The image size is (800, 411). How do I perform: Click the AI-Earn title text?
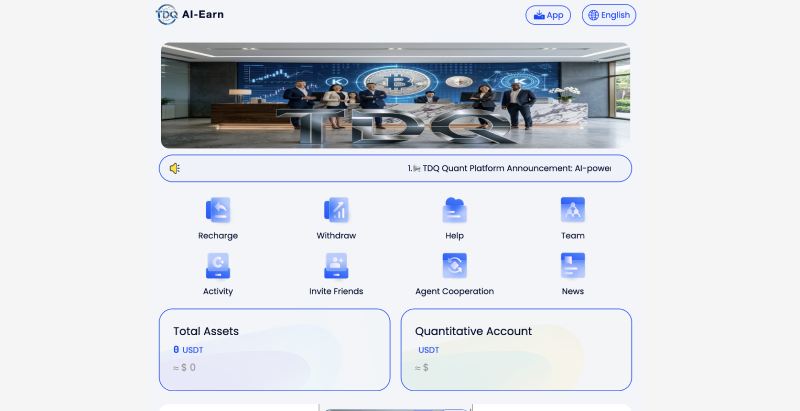[x=203, y=14]
